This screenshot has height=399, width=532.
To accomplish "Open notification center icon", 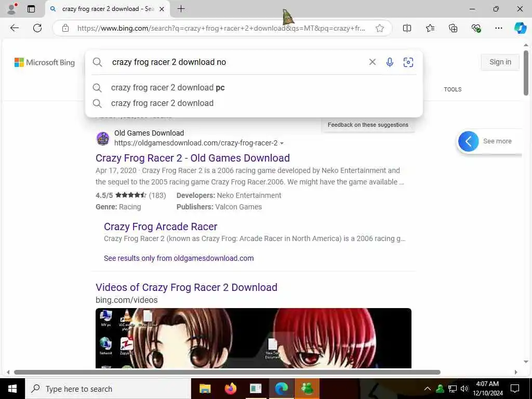I will (515, 389).
